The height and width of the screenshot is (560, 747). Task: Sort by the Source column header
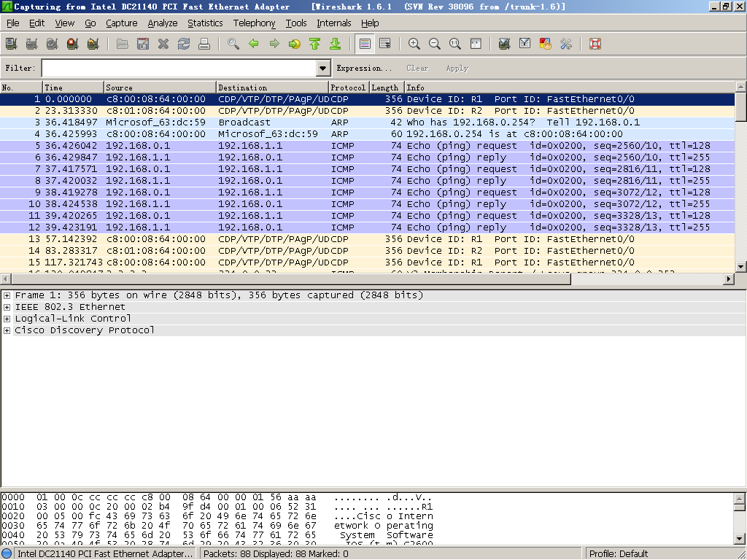click(160, 87)
